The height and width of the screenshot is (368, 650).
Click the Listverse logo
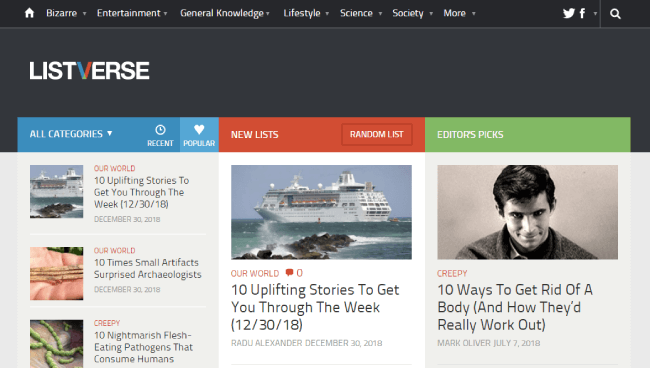click(x=89, y=70)
